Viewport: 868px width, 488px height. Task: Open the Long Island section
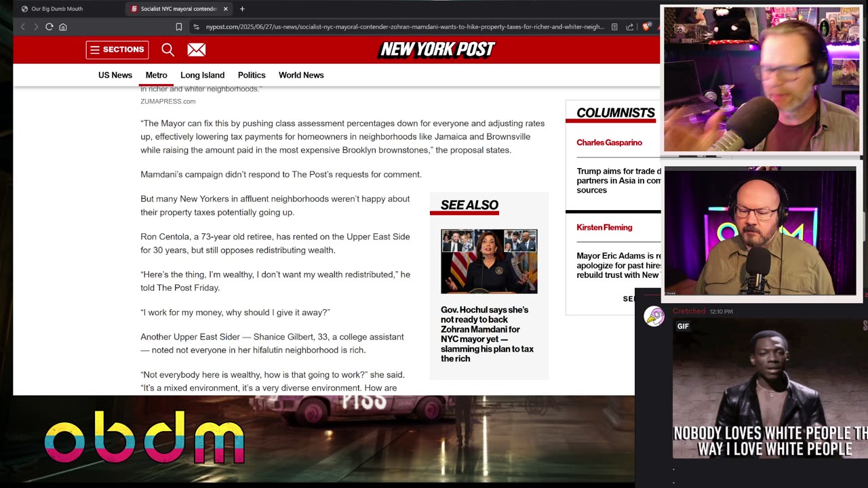(202, 75)
